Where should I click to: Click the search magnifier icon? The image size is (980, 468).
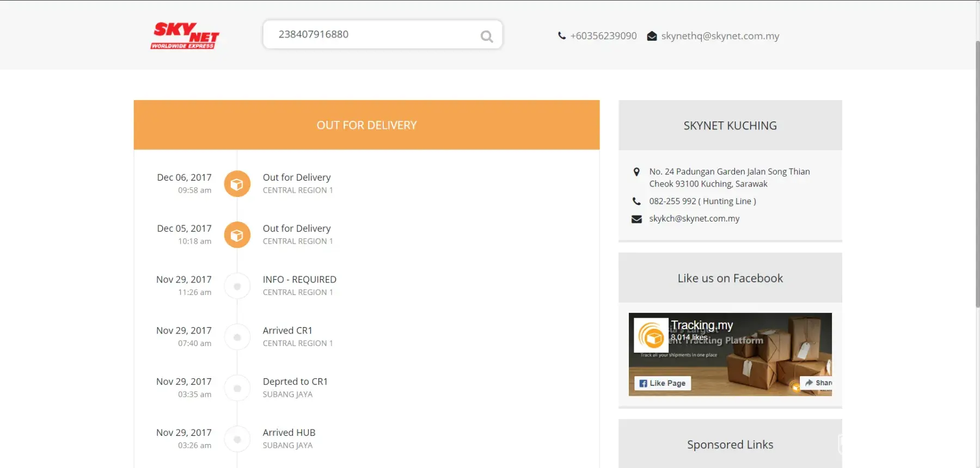pyautogui.click(x=487, y=36)
